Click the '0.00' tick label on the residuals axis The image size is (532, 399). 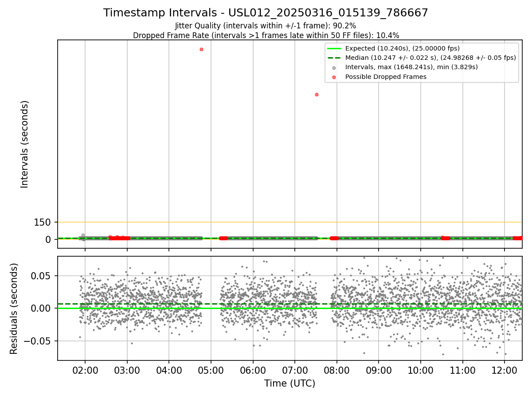pos(42,309)
